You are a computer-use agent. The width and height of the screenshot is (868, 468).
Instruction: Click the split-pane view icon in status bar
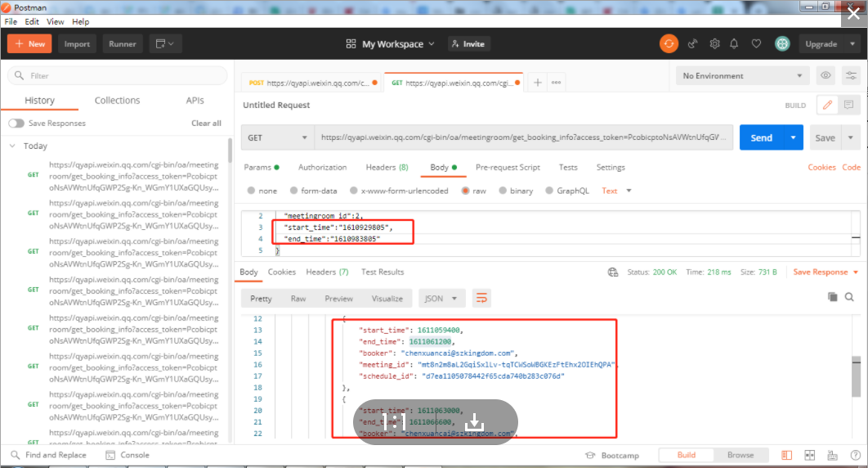[810, 455]
